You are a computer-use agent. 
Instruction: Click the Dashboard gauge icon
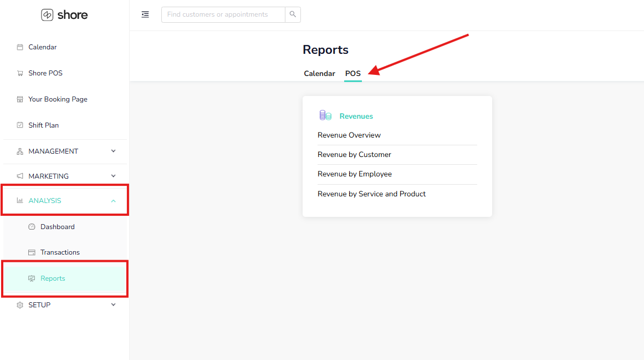tap(32, 227)
